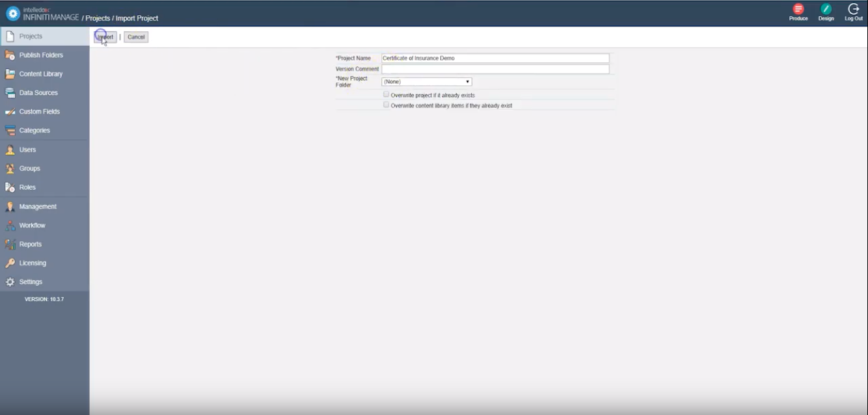Click Projects breadcrumb link in header

pyautogui.click(x=98, y=18)
